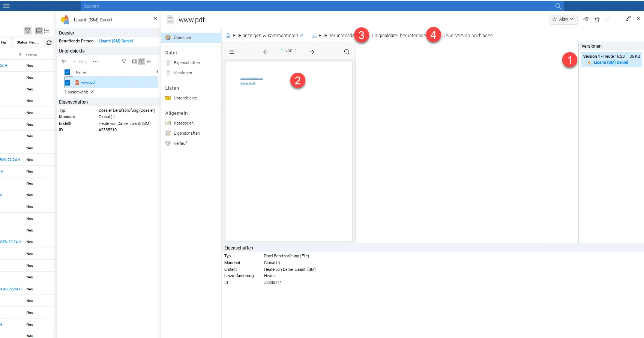Click Neue Version hochladen
The image size is (644, 338).
click(x=467, y=36)
